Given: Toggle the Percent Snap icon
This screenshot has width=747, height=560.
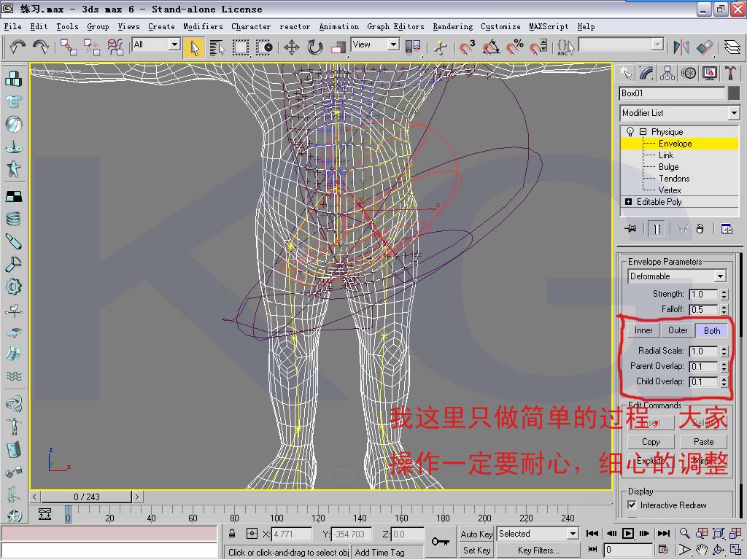Looking at the screenshot, I should point(514,47).
